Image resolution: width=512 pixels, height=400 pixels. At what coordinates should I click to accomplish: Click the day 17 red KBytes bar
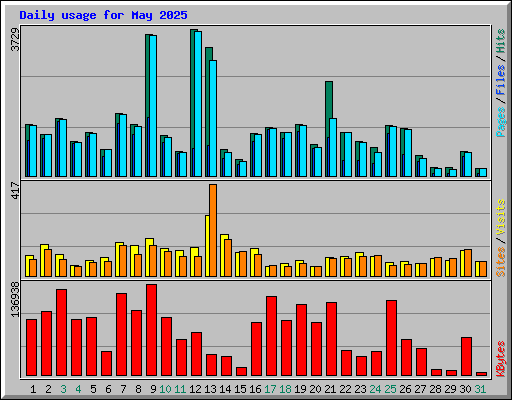271,336
